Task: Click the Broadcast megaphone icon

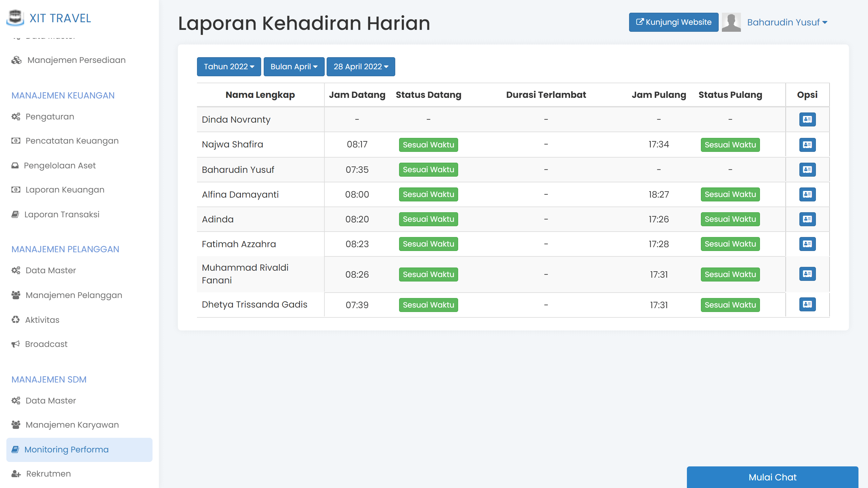Action: (16, 344)
